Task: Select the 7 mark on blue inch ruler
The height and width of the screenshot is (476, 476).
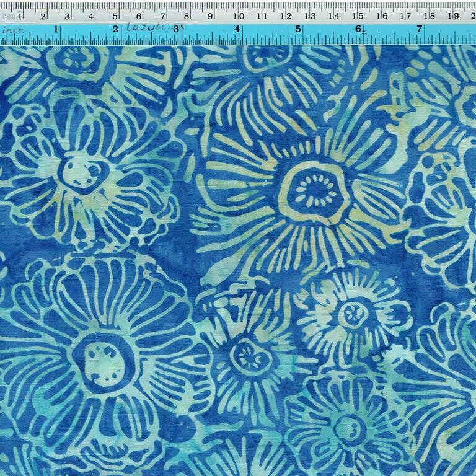Action: click(419, 29)
